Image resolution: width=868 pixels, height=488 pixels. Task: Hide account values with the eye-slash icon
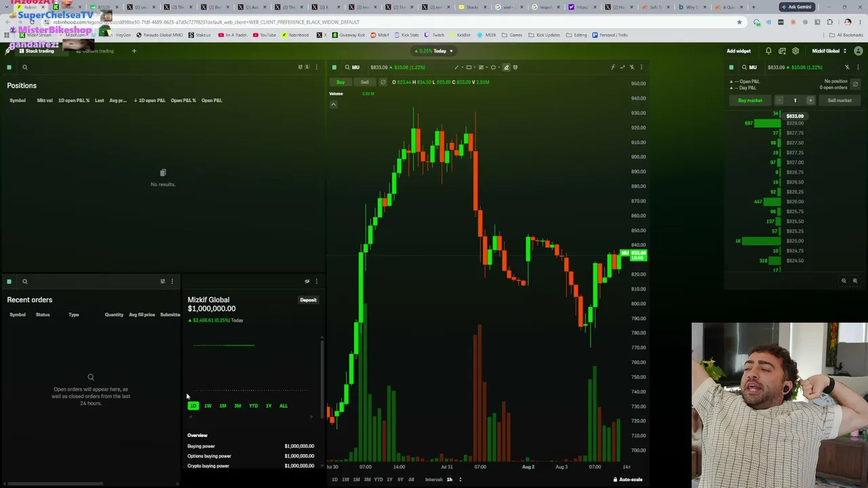[307, 281]
